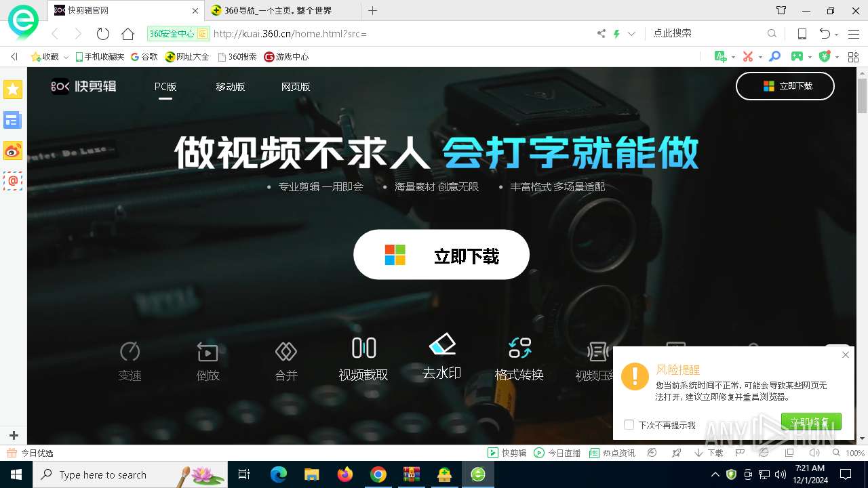Open the 手机收藏夹 bookmark
The height and width of the screenshot is (488, 868).
point(100,57)
